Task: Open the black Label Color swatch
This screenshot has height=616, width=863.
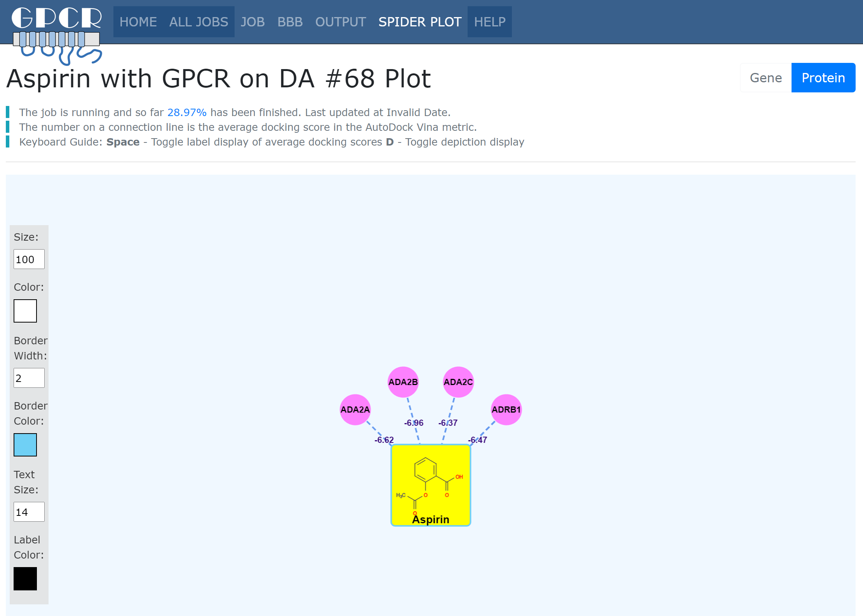Action: [x=25, y=579]
